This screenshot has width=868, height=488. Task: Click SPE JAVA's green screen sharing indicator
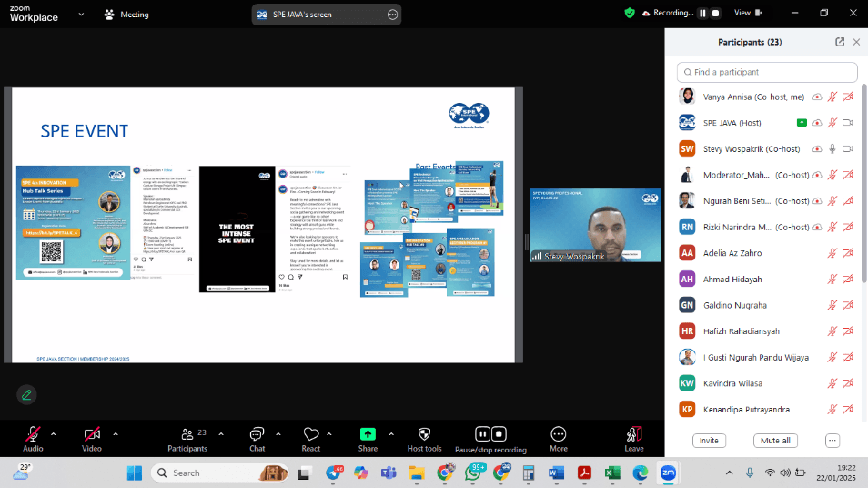tap(802, 123)
